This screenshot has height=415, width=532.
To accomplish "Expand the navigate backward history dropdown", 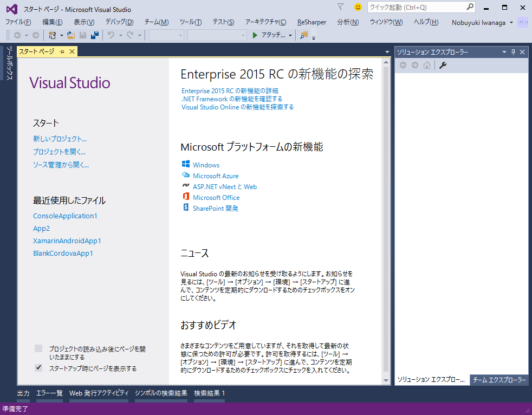I will [27, 35].
